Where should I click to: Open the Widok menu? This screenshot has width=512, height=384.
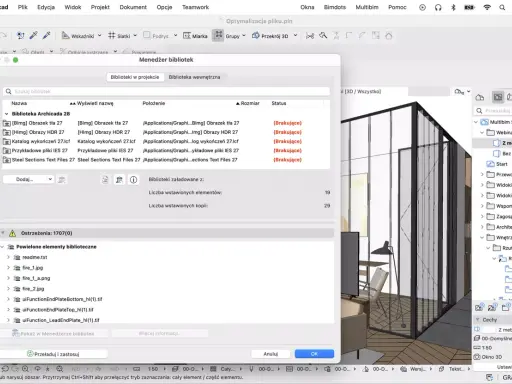click(73, 7)
